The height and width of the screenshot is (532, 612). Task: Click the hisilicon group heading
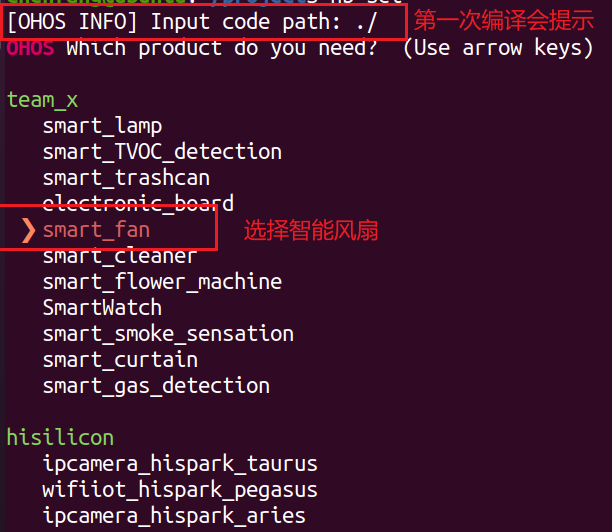point(60,438)
